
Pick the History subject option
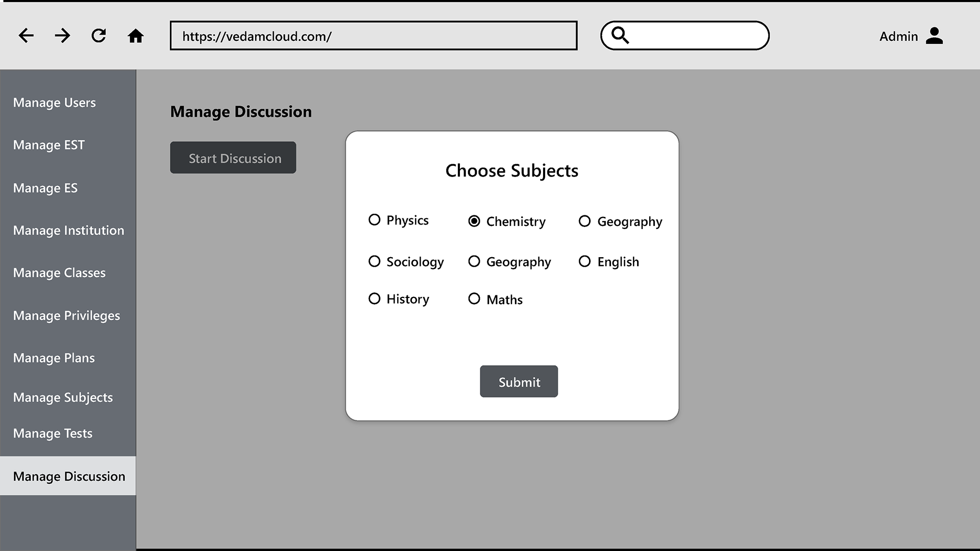point(374,298)
